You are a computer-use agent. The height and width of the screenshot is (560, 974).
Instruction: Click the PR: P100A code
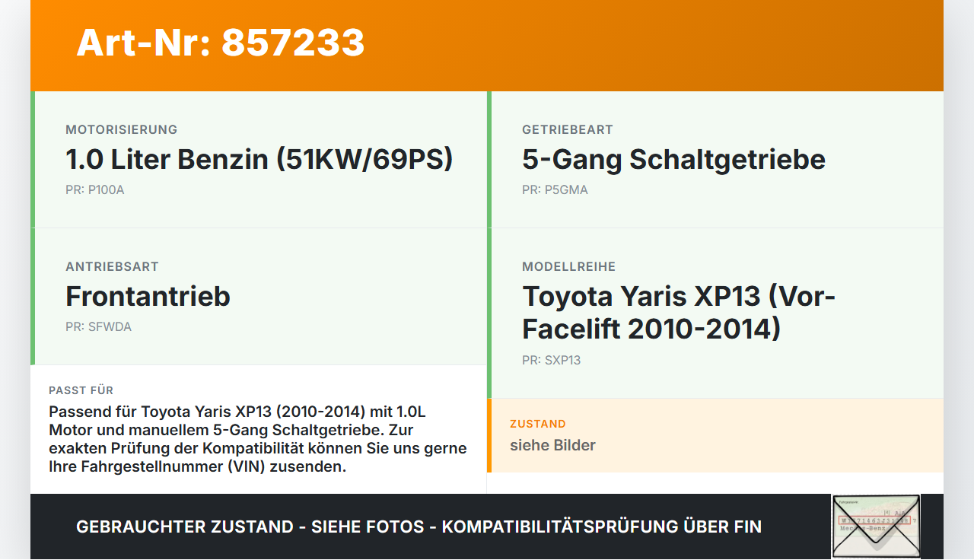tap(95, 189)
